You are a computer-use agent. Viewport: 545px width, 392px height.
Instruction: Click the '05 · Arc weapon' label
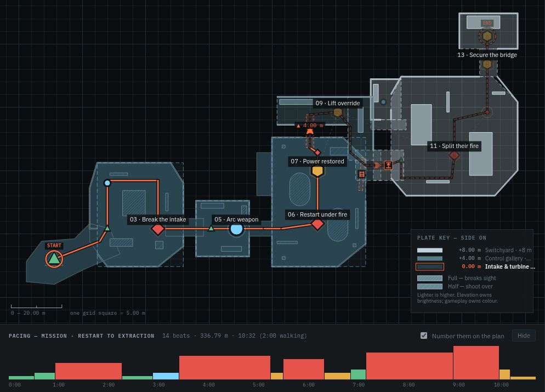pyautogui.click(x=236, y=219)
